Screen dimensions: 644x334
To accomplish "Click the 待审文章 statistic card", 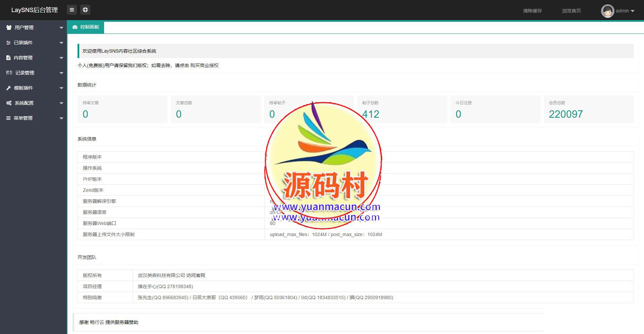I will [123, 109].
